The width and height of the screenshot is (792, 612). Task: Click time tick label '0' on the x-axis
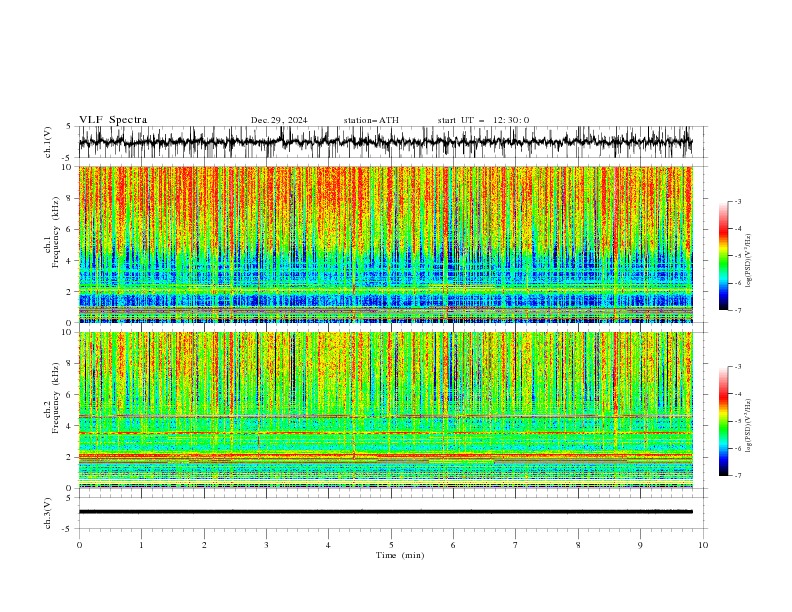[x=79, y=545]
